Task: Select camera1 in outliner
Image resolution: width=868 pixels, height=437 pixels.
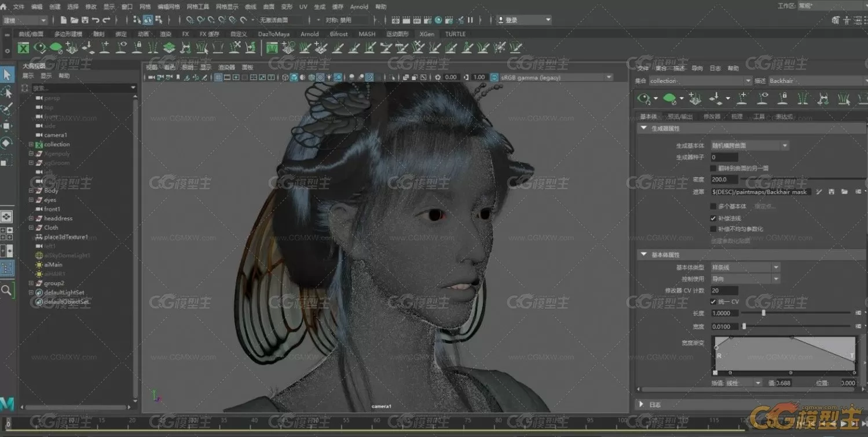Action: 56,135
